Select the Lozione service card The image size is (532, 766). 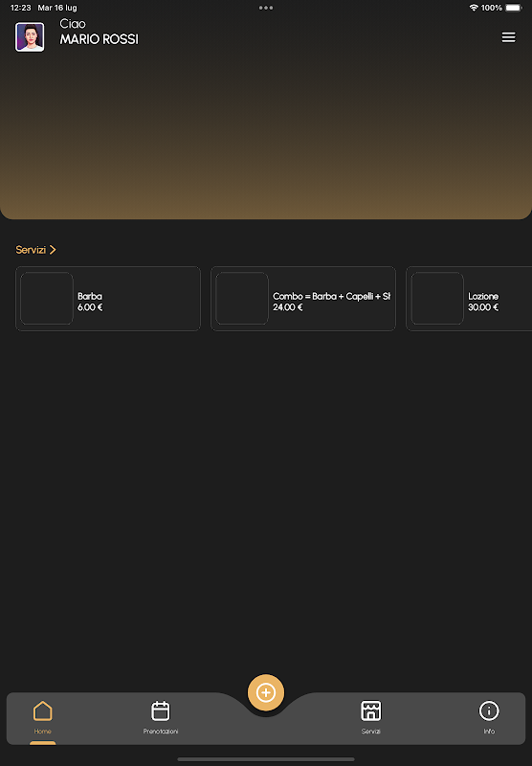point(469,299)
